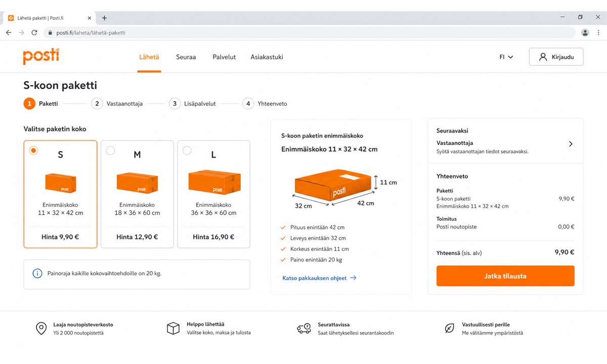The width and height of the screenshot is (607, 364).
Task: Click the 36 × 36 × 60 cm dimensions text
Action: (x=213, y=213)
